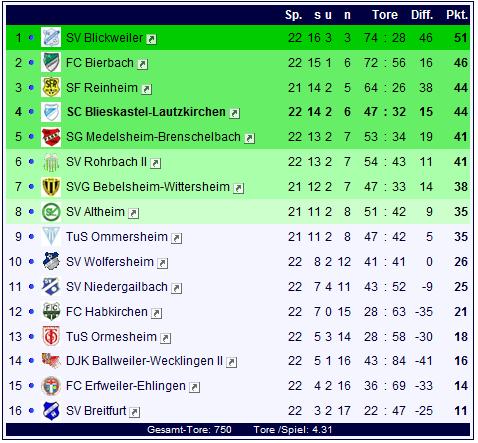Image resolution: width=478 pixels, height=443 pixels.
Task: Click the Tore column header
Action: pos(385,15)
